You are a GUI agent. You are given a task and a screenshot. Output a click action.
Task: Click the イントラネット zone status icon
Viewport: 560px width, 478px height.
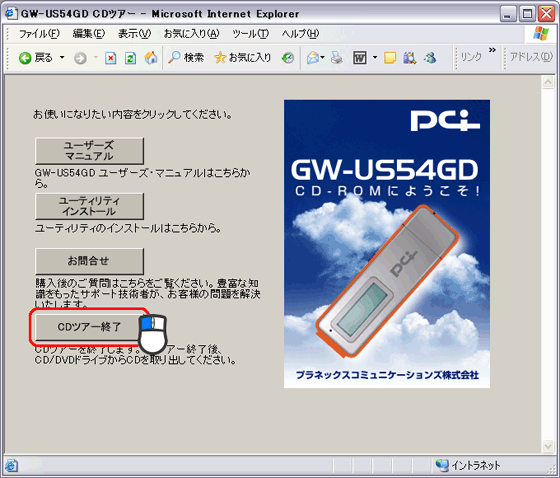point(442,465)
